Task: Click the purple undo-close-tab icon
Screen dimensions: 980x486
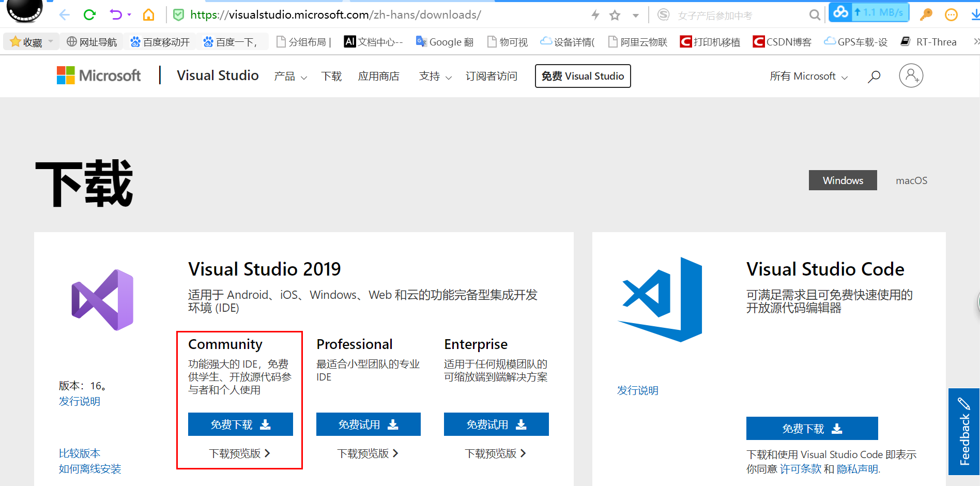Action: [x=116, y=15]
